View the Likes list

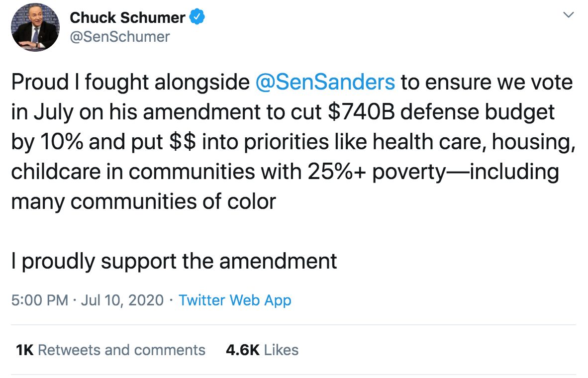click(281, 350)
